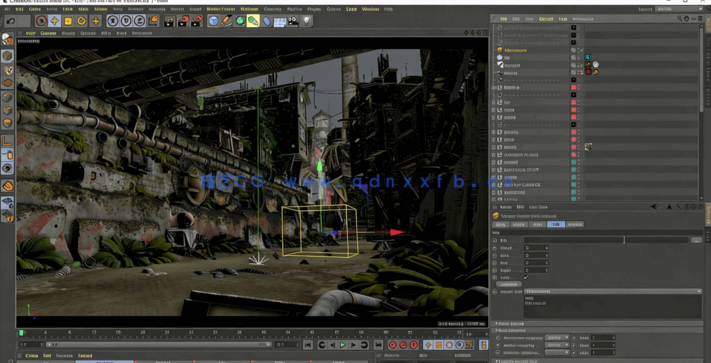Play the animation forward
The height and width of the screenshot is (363, 711).
tap(343, 345)
